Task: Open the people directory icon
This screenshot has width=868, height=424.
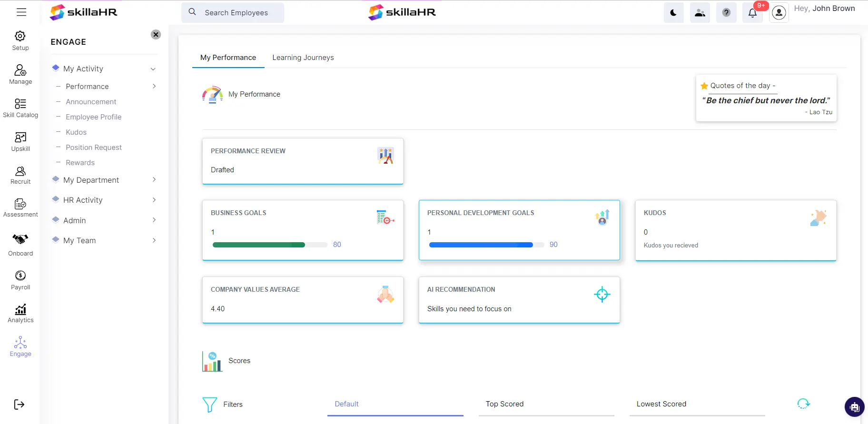Action: click(x=700, y=13)
